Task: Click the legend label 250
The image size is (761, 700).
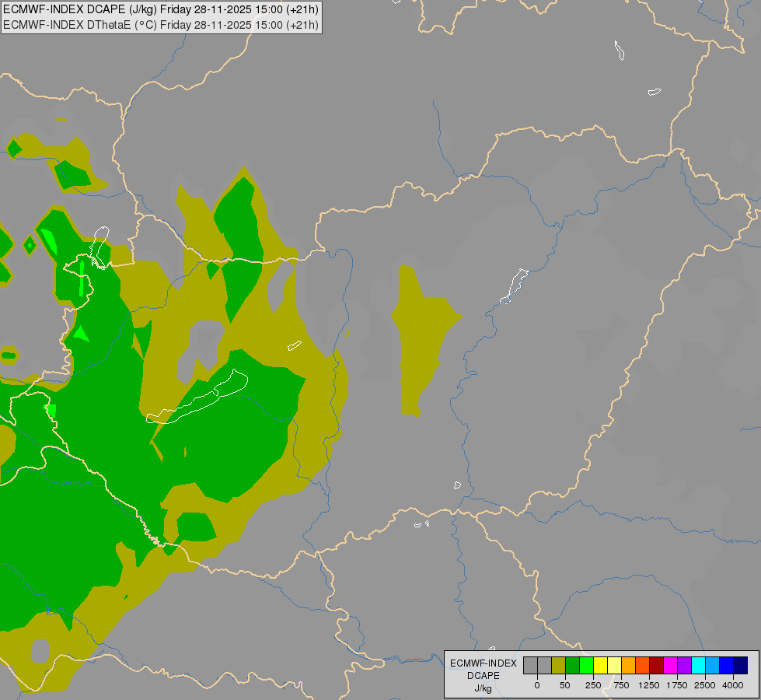Action: (593, 685)
